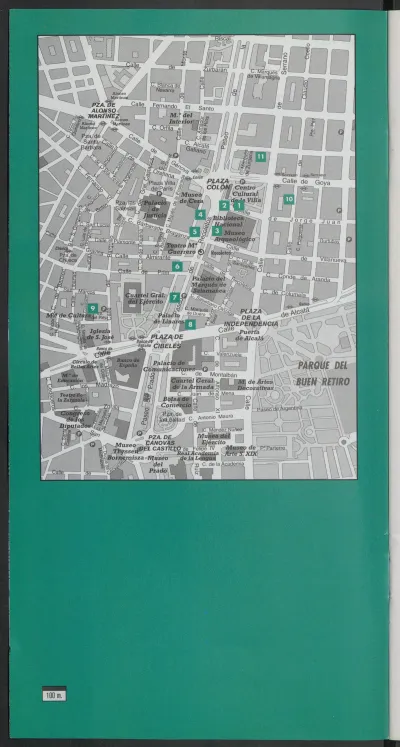Click the metro symbol beside Teatro Mª Guerrero

(x=201, y=252)
